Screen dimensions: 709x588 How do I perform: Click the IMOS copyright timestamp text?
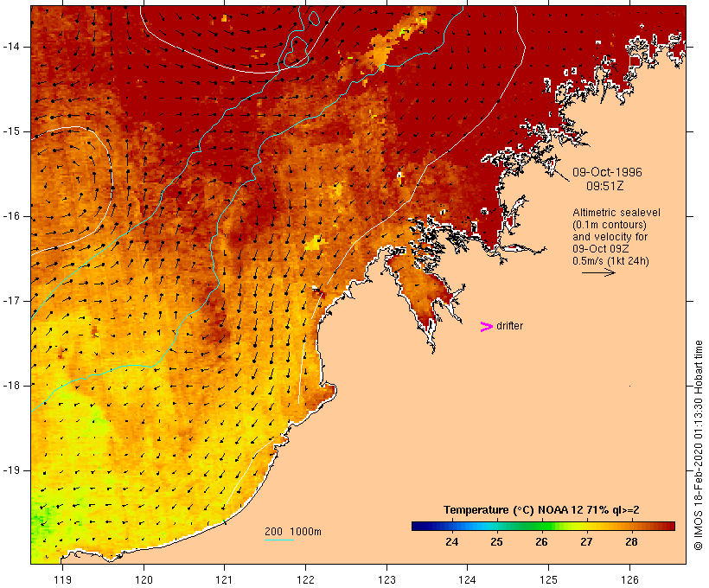(698, 445)
